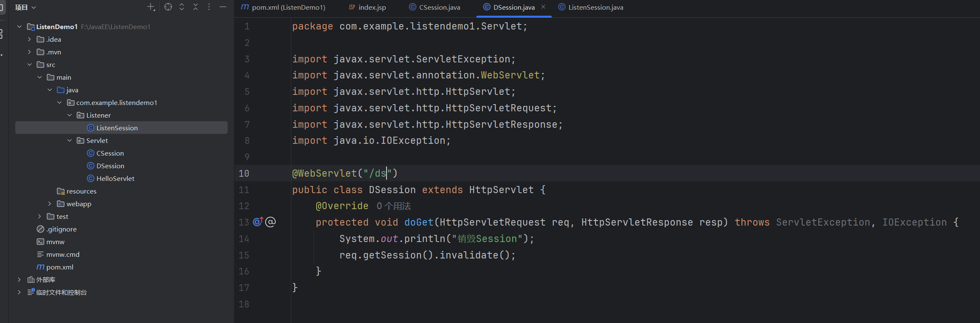980x323 pixels.
Task: Hide the project panel minimize icon
Action: click(223, 7)
